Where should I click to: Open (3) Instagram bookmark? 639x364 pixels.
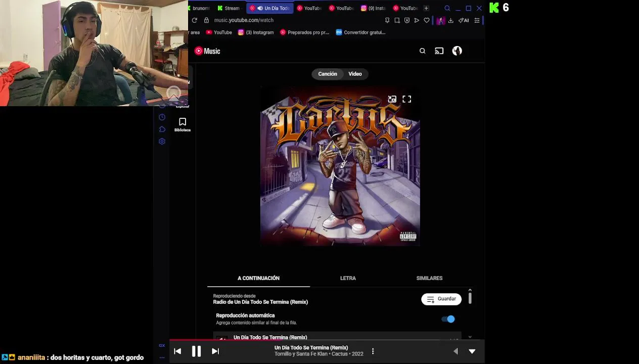click(x=256, y=32)
